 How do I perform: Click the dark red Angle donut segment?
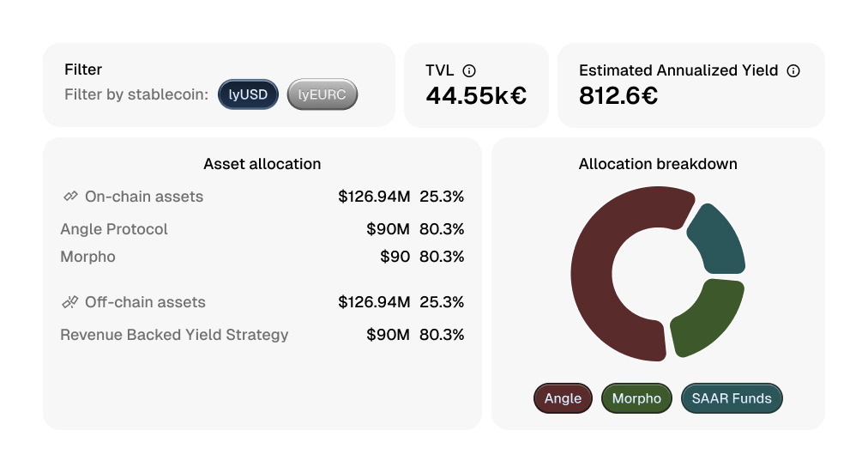[600, 275]
